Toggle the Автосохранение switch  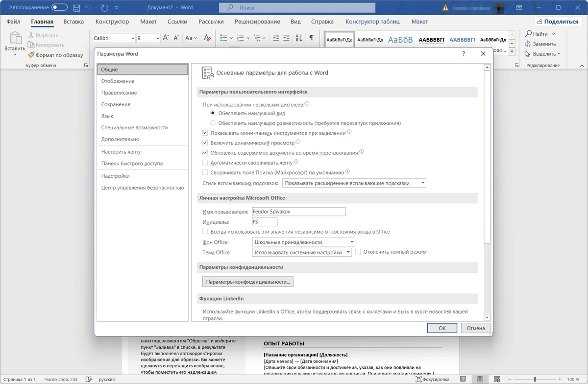pos(59,8)
